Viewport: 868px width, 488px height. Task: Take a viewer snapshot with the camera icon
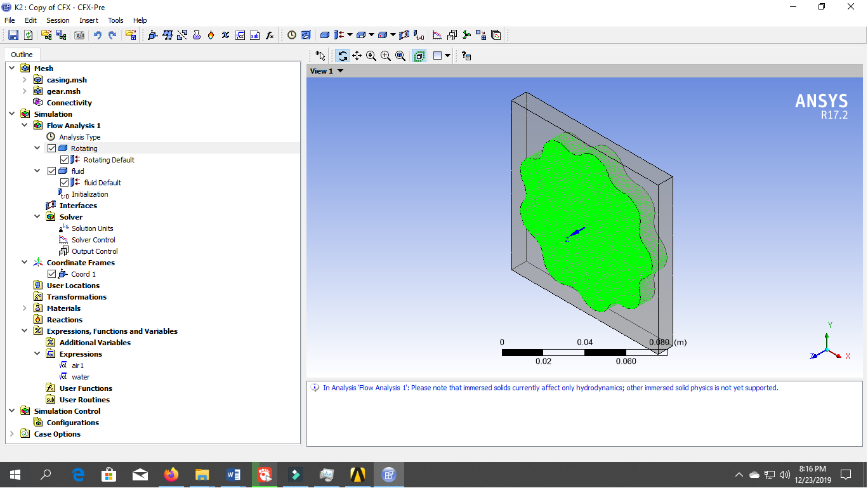79,36
